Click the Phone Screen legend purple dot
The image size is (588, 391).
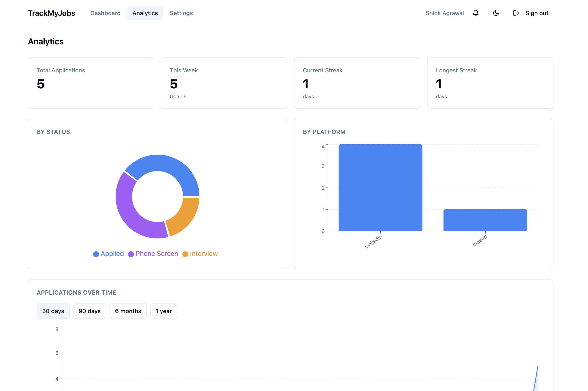click(131, 254)
